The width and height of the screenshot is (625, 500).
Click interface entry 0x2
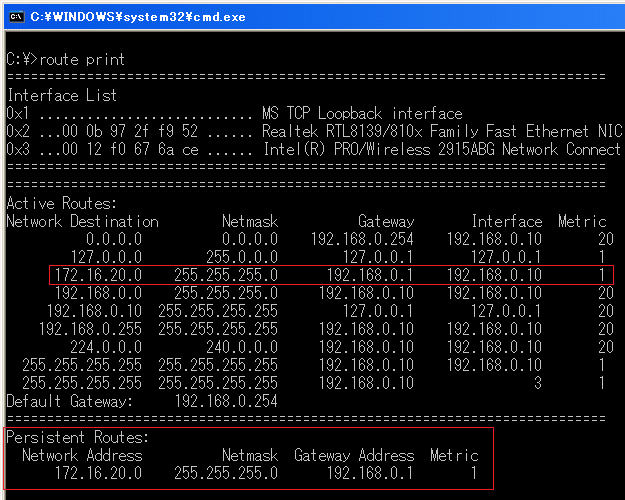(x=18, y=131)
